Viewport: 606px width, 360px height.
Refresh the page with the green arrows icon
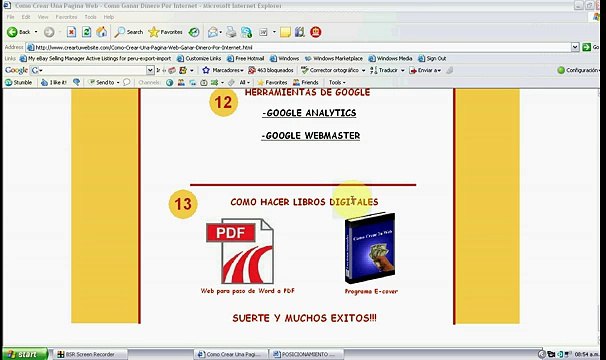(87, 32)
